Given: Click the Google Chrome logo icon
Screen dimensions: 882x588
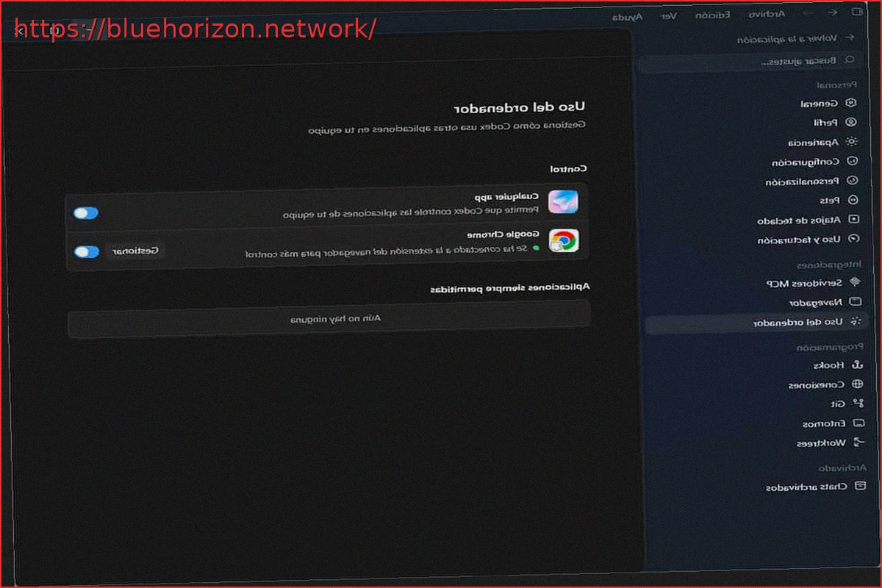Looking at the screenshot, I should click(x=564, y=241).
